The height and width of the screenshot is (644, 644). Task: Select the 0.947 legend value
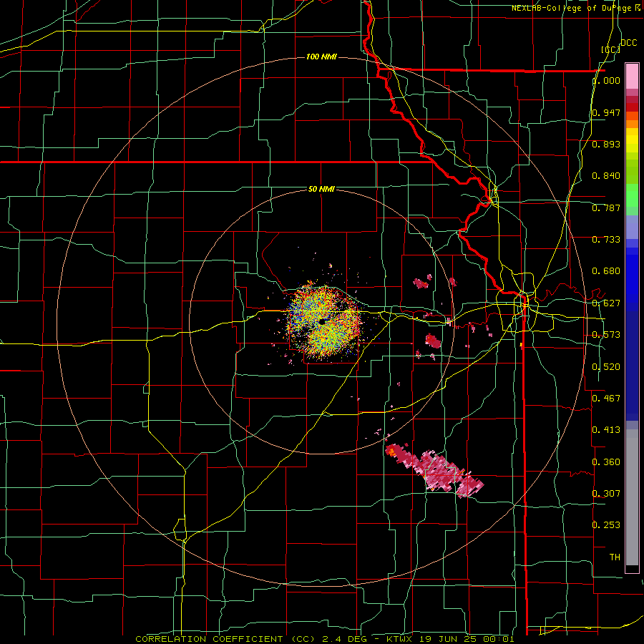point(606,112)
